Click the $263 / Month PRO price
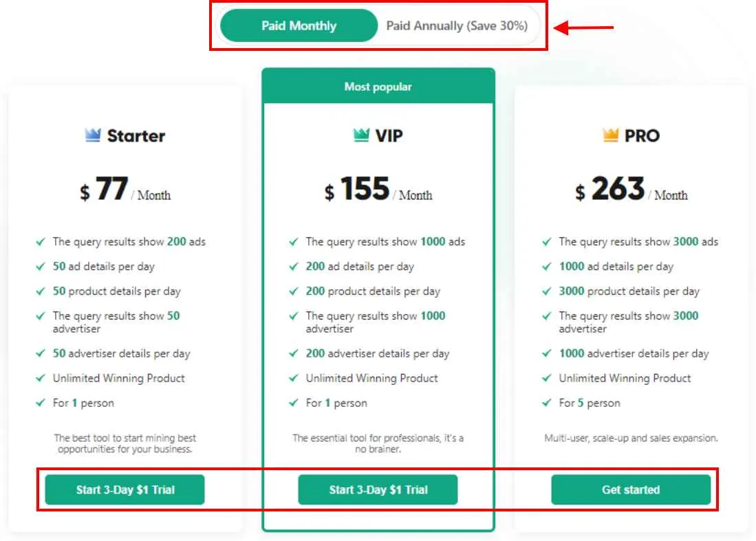Image resolution: width=756 pixels, height=541 pixels. [x=631, y=189]
